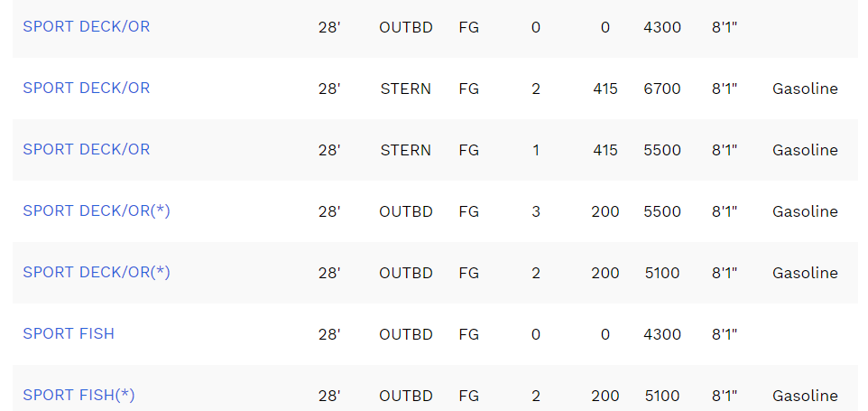This screenshot has width=868, height=411.
Task: Open SPORT DECK/OR link in the 4300 row
Action: [87, 27]
